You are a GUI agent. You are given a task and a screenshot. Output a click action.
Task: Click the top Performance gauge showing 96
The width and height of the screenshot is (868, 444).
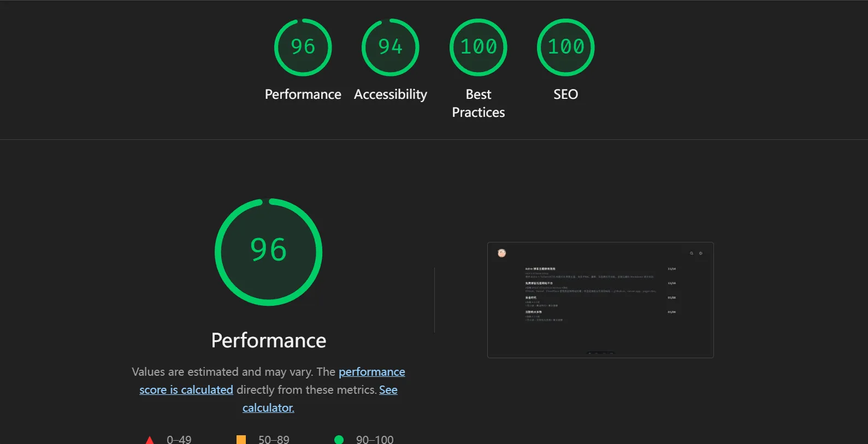click(303, 48)
